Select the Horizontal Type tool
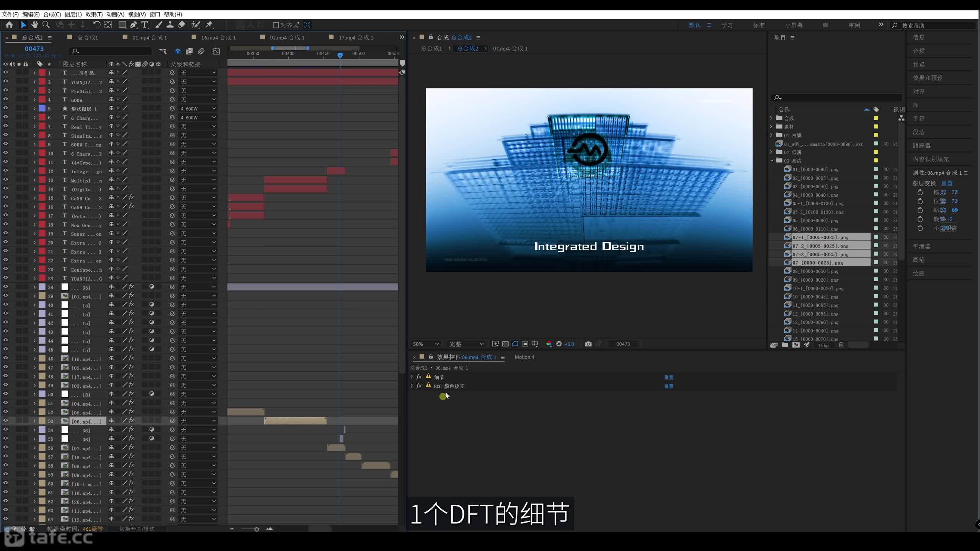Image resolution: width=980 pixels, height=551 pixels. (x=145, y=25)
